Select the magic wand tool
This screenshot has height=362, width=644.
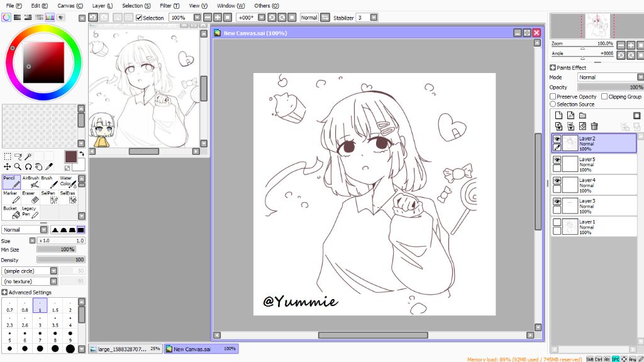pyautogui.click(x=28, y=156)
